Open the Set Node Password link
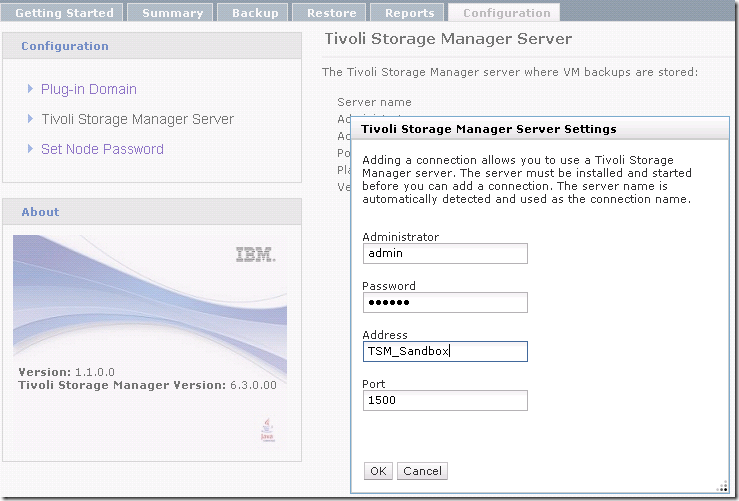 102,149
